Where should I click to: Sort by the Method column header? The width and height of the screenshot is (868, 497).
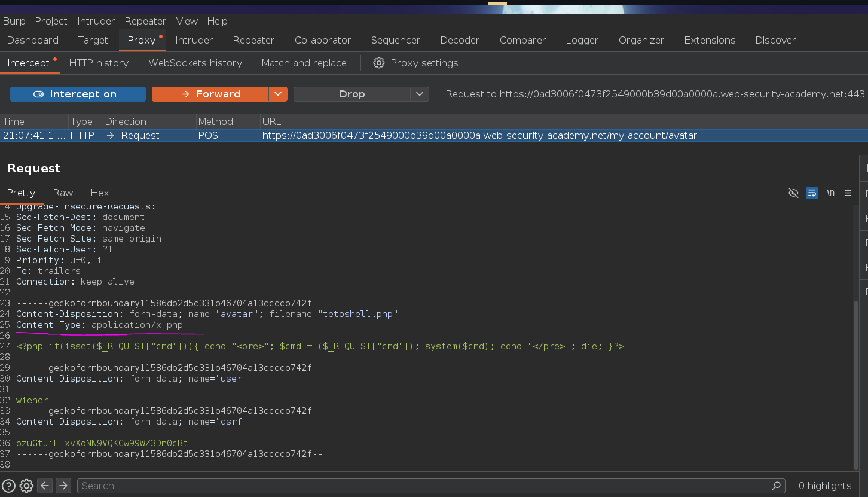tap(228, 121)
